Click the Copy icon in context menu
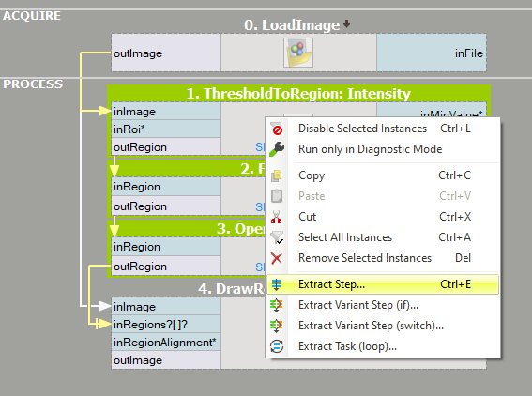 pos(277,175)
